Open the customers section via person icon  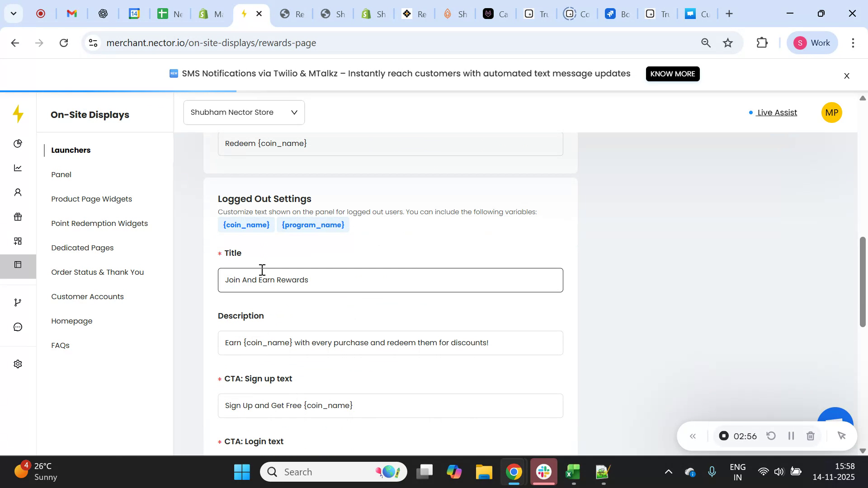pos(18,192)
